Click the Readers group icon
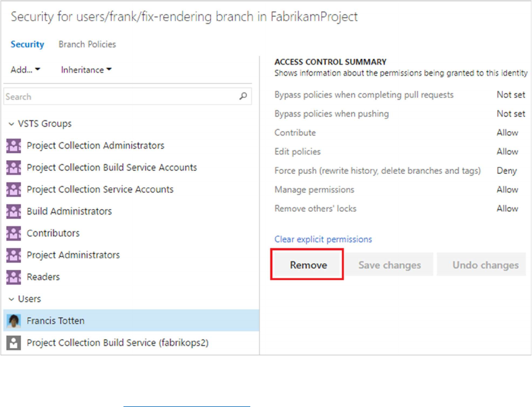The image size is (532, 407). coord(13,277)
